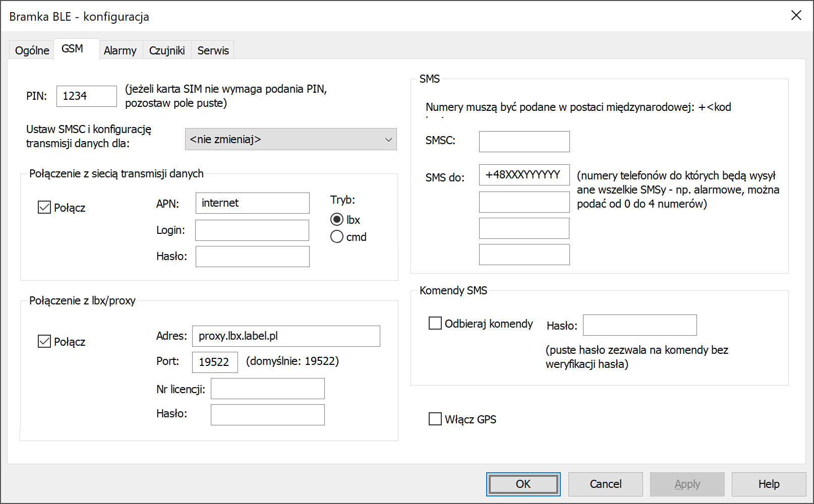Confirm settings with the OK button

(x=524, y=484)
